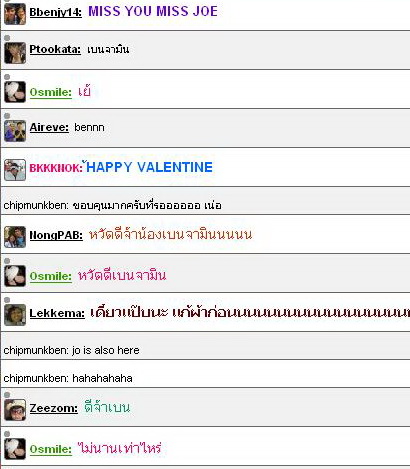Click the NongPAB username link
Image resolution: width=410 pixels, height=469 pixels.
[x=56, y=235]
